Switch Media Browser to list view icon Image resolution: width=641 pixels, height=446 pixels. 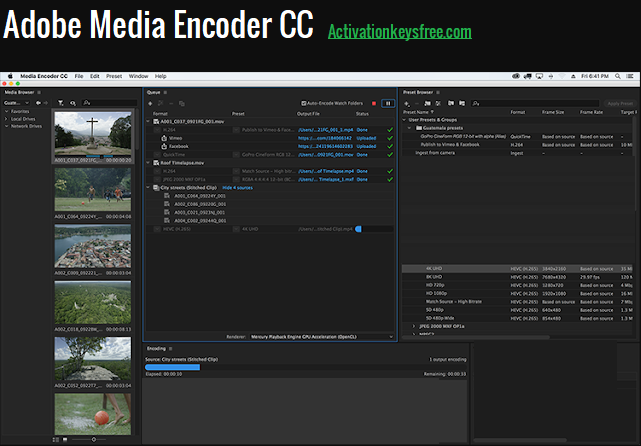point(56,439)
